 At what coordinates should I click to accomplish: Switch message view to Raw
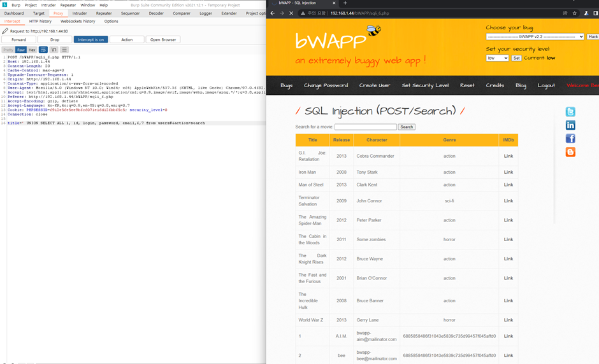click(x=21, y=50)
